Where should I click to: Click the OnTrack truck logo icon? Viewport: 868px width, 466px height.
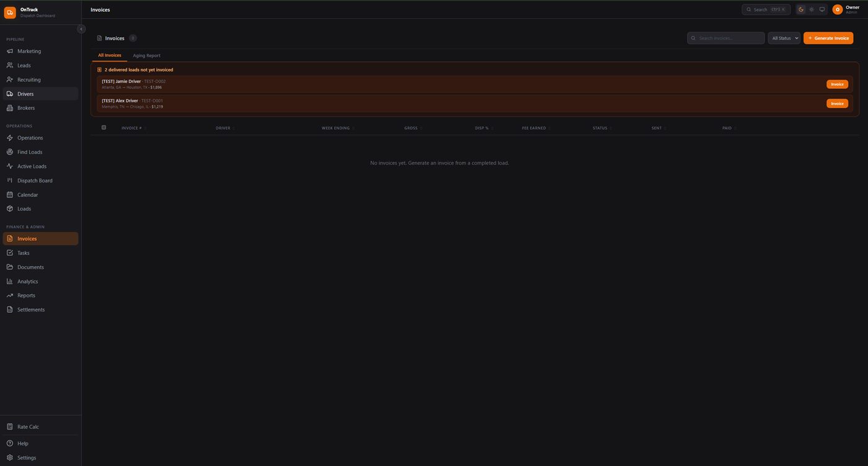coord(10,12)
